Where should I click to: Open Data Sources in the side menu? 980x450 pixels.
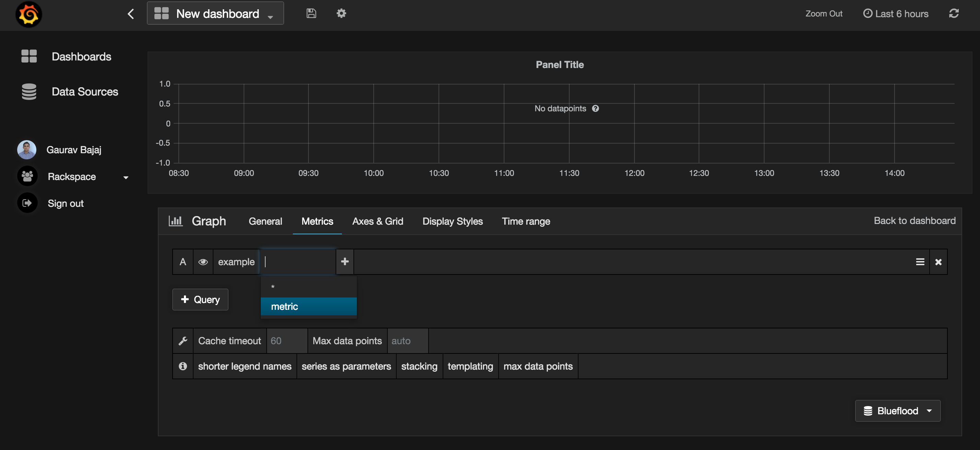pos(85,91)
